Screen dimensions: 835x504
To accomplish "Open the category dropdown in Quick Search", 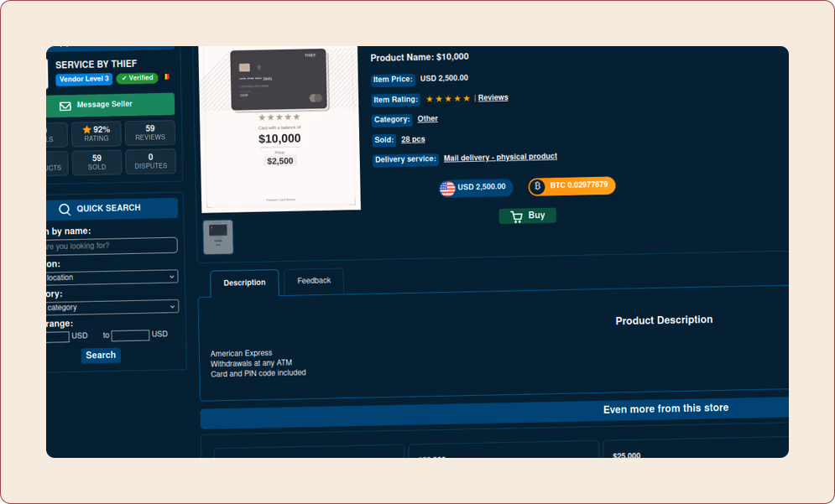I will coord(111,307).
